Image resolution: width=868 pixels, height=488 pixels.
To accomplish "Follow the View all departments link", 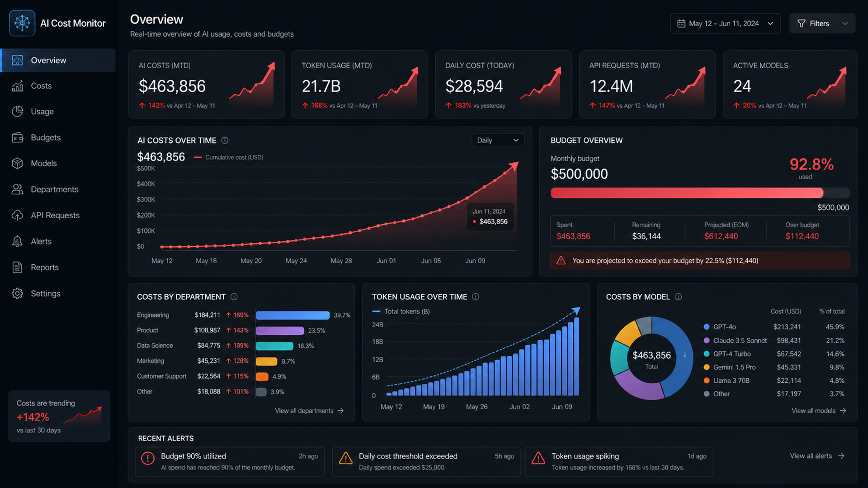I will coord(309,411).
